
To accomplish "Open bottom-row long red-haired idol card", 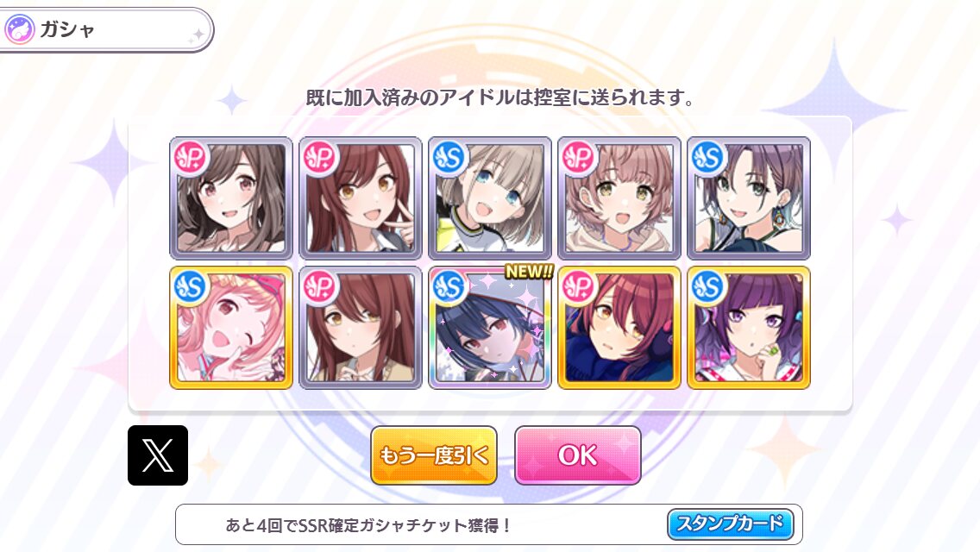I will tap(361, 328).
